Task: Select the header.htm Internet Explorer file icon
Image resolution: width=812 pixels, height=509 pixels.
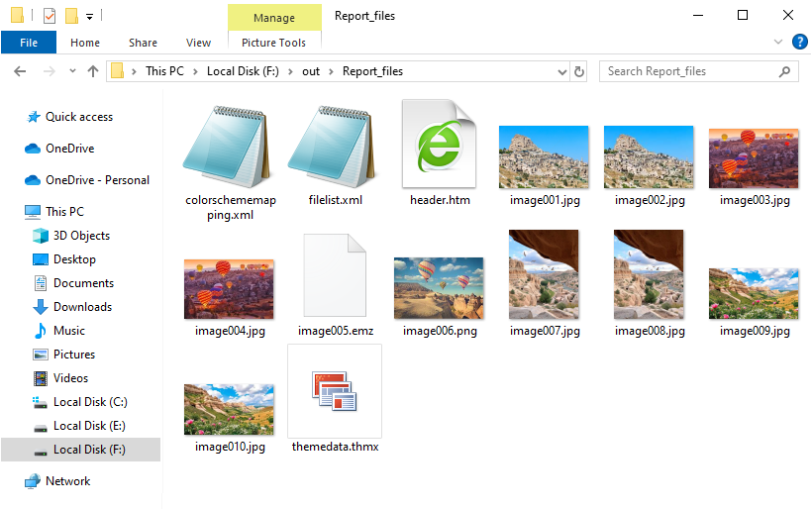Action: [x=439, y=144]
